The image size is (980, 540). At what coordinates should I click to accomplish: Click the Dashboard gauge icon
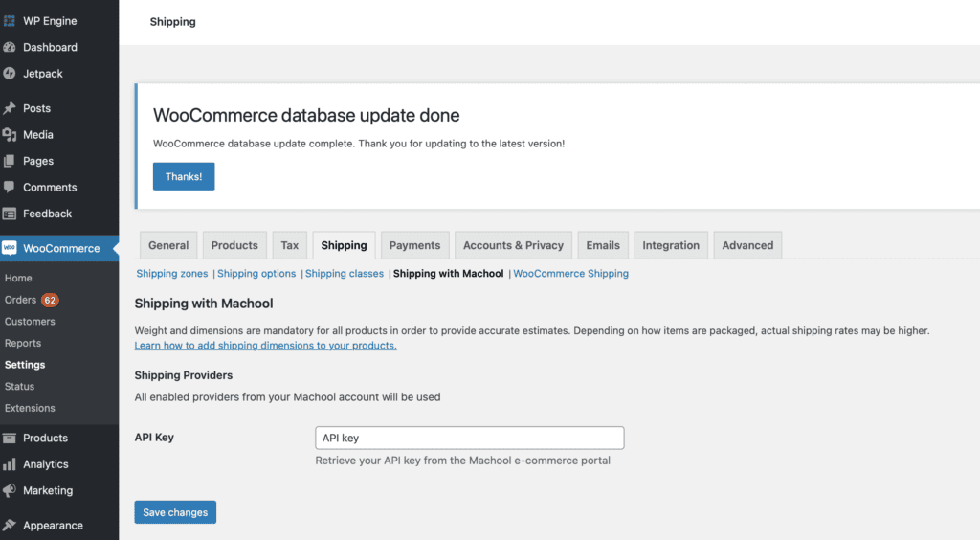(10, 47)
